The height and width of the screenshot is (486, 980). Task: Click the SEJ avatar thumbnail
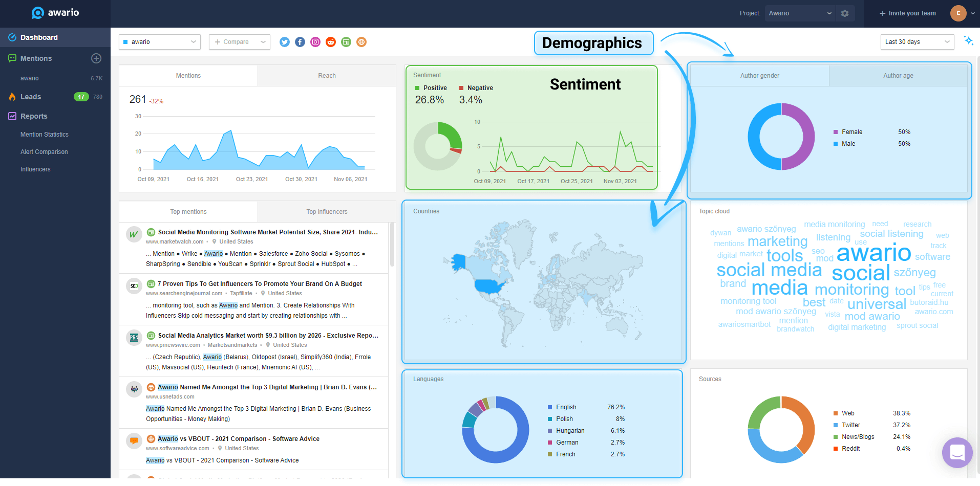click(134, 286)
